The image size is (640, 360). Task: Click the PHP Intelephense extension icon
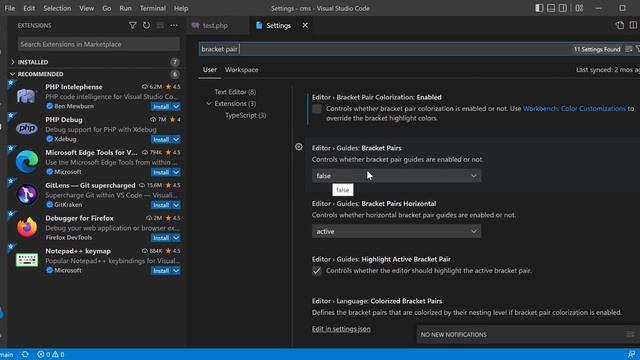point(27,96)
